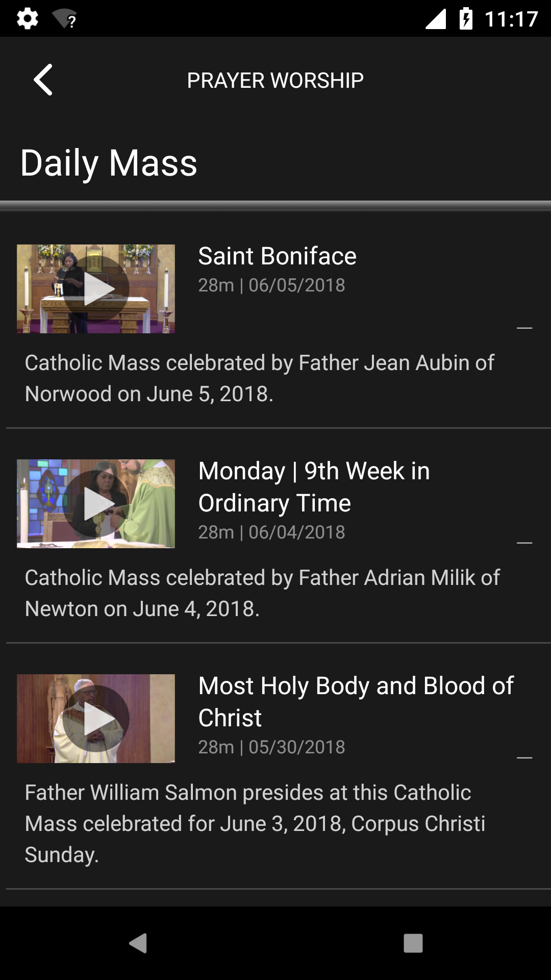Tap the cellular signal icon
The image size is (551, 980).
point(436,19)
